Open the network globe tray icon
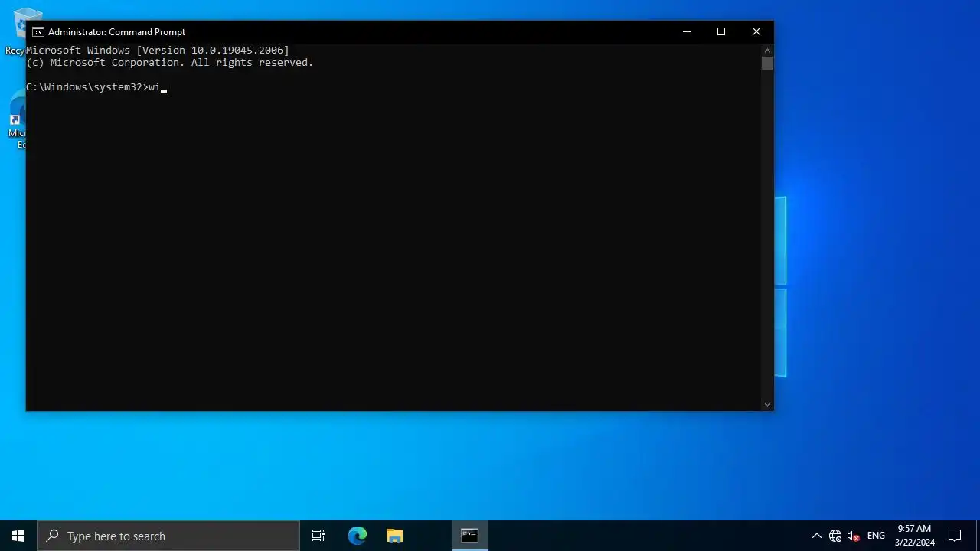The width and height of the screenshot is (980, 551). tap(835, 536)
